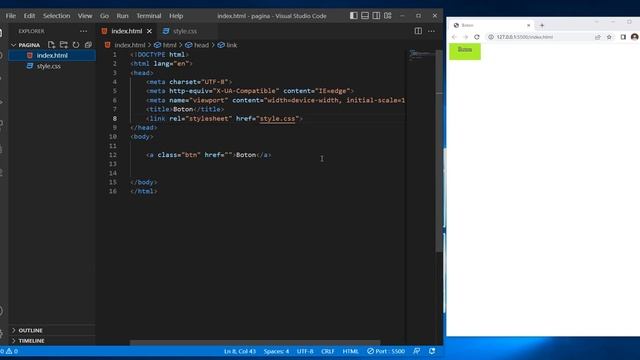Click the editor vertical scrollbar
The image size is (640, 360).
(x=439, y=151)
